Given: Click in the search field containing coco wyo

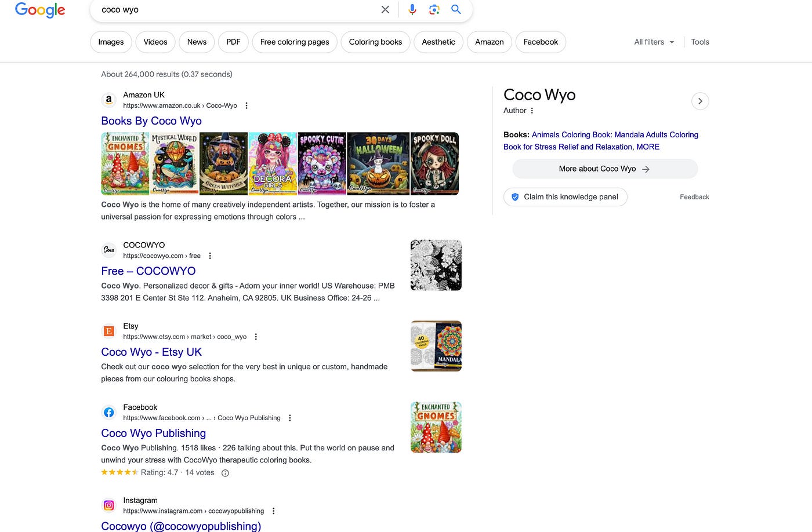Looking at the screenshot, I should (235, 10).
